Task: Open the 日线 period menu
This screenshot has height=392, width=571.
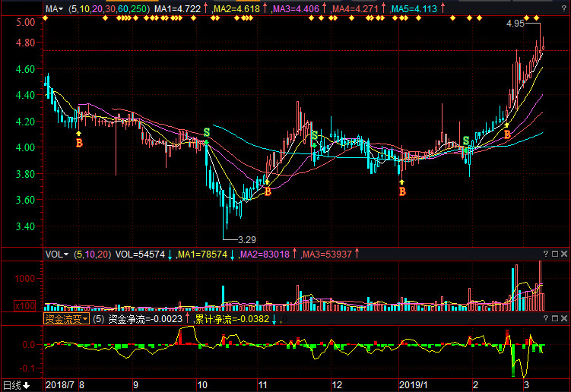Action: pos(17,385)
